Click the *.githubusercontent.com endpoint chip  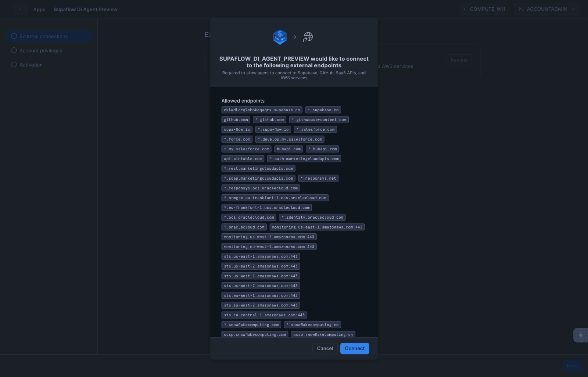click(x=319, y=120)
